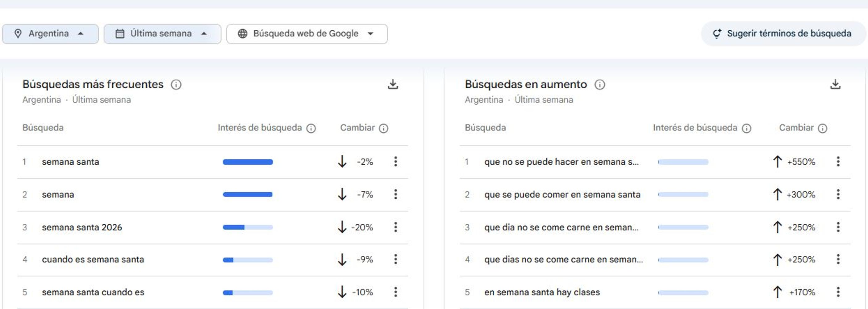Open the Argentina location dropdown
This screenshot has height=309, width=868.
click(x=50, y=34)
